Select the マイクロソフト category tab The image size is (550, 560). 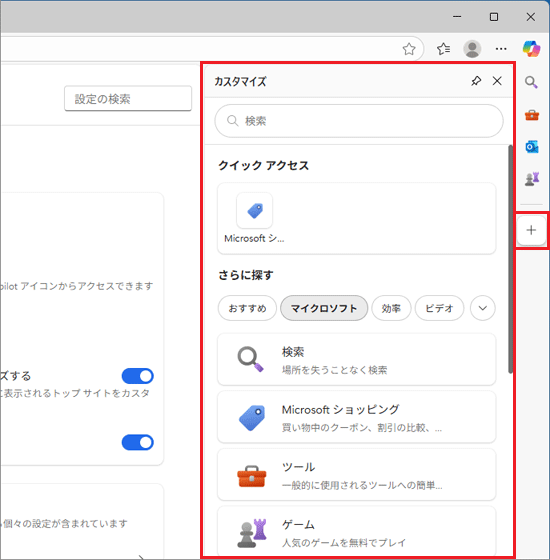324,308
